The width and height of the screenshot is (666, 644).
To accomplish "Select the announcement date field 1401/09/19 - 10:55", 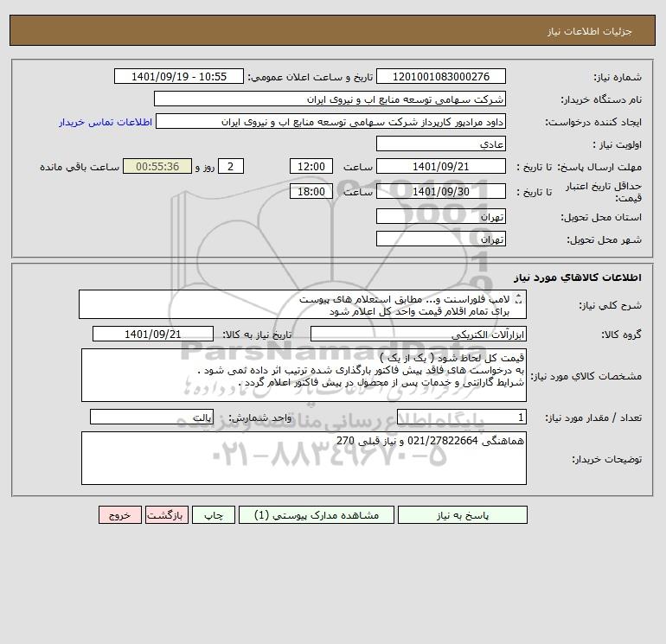I will pos(179,76).
